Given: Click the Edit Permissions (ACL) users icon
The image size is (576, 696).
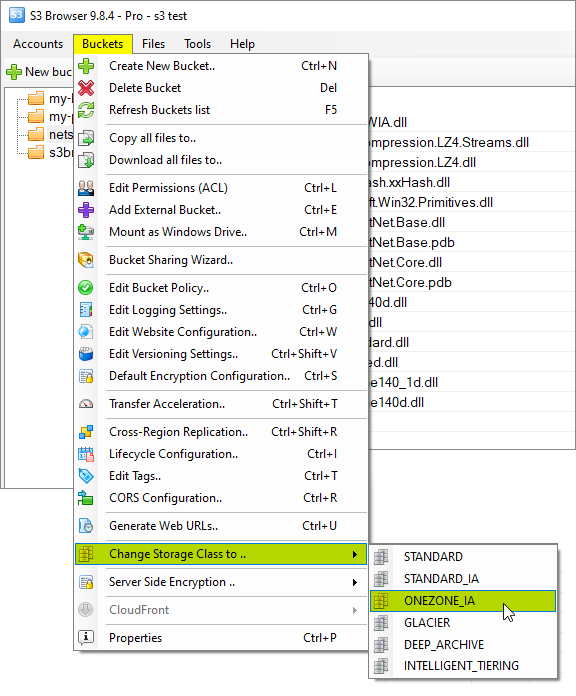Looking at the screenshot, I should pos(86,188).
